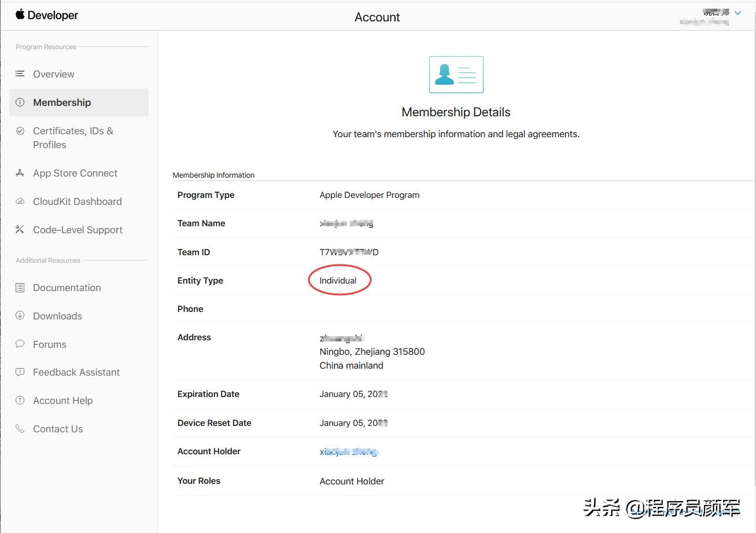Click the Expiration Date value
Image resolution: width=756 pixels, height=533 pixels.
coord(353,394)
